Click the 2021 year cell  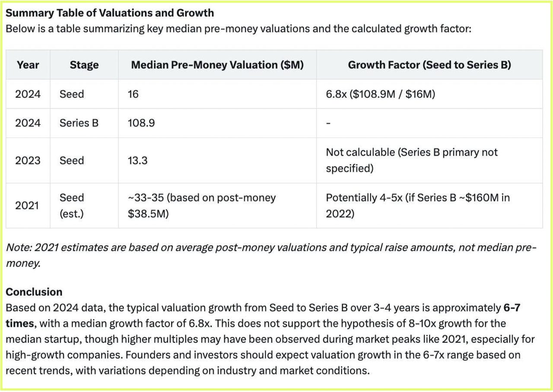tap(28, 205)
